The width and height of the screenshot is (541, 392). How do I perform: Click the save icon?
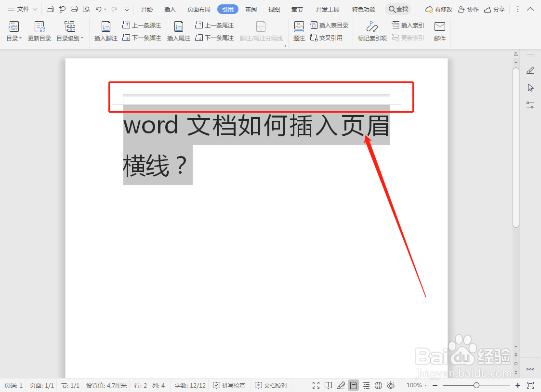tap(50, 9)
